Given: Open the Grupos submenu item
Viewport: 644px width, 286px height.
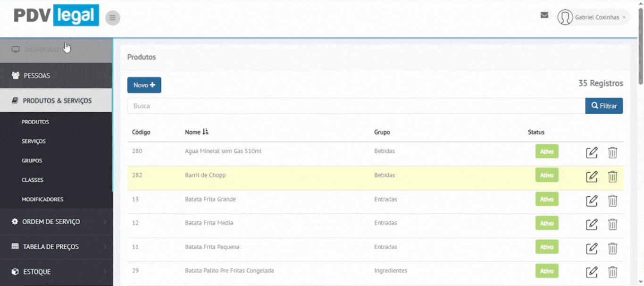Looking at the screenshot, I should click(x=32, y=160).
